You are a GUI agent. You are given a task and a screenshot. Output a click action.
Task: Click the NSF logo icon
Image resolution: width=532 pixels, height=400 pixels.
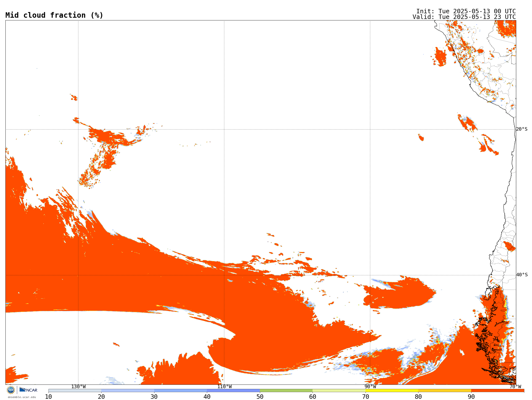click(11, 390)
